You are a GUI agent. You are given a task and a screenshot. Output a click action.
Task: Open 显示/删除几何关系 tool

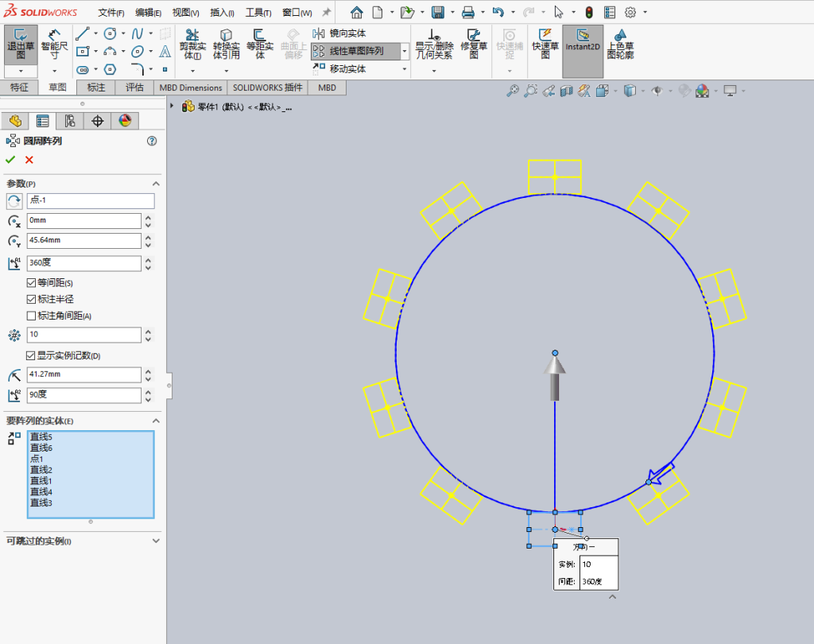[434, 45]
